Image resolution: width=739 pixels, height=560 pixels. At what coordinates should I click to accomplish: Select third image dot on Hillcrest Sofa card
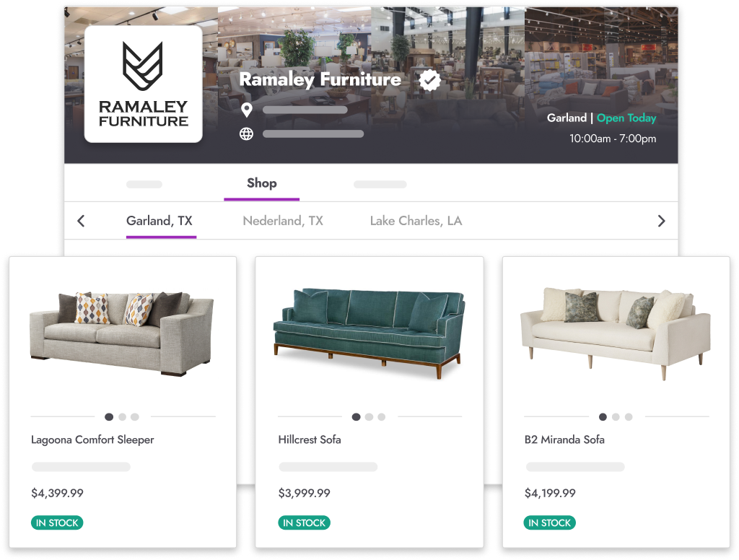(x=382, y=416)
